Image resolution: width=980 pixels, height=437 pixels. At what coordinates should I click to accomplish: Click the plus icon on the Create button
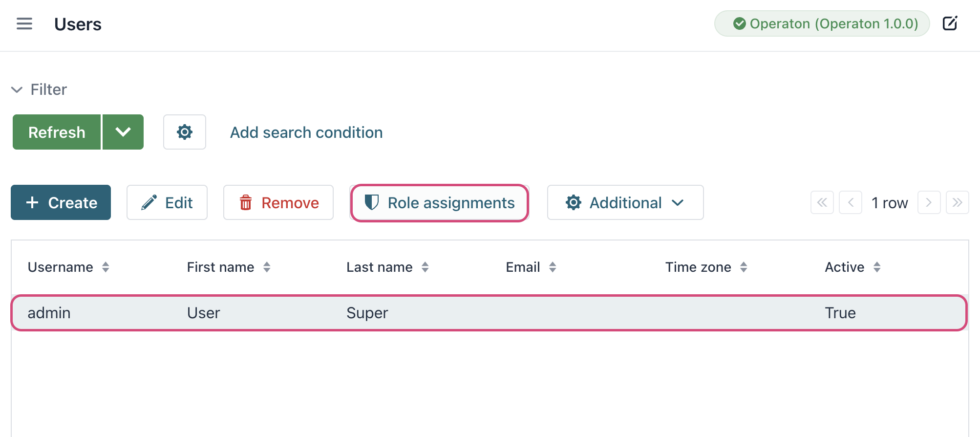32,202
